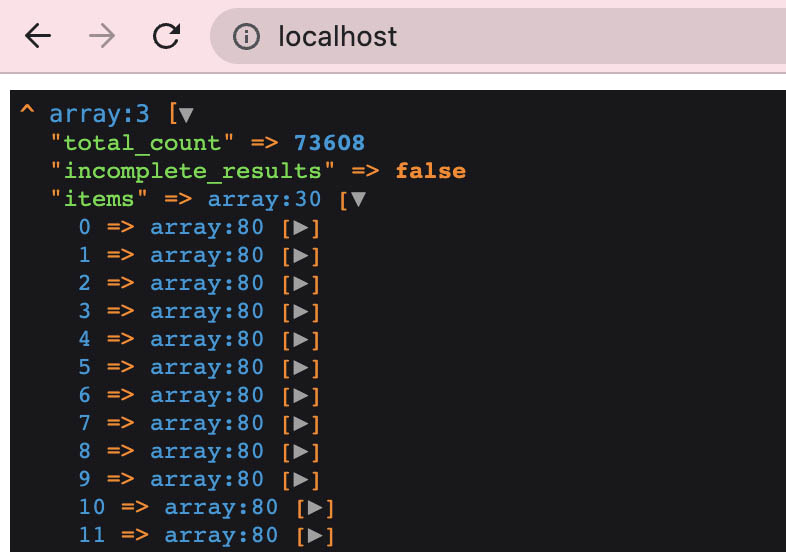Expand item 6 array:80
The height and width of the screenshot is (552, 786).
(x=301, y=397)
